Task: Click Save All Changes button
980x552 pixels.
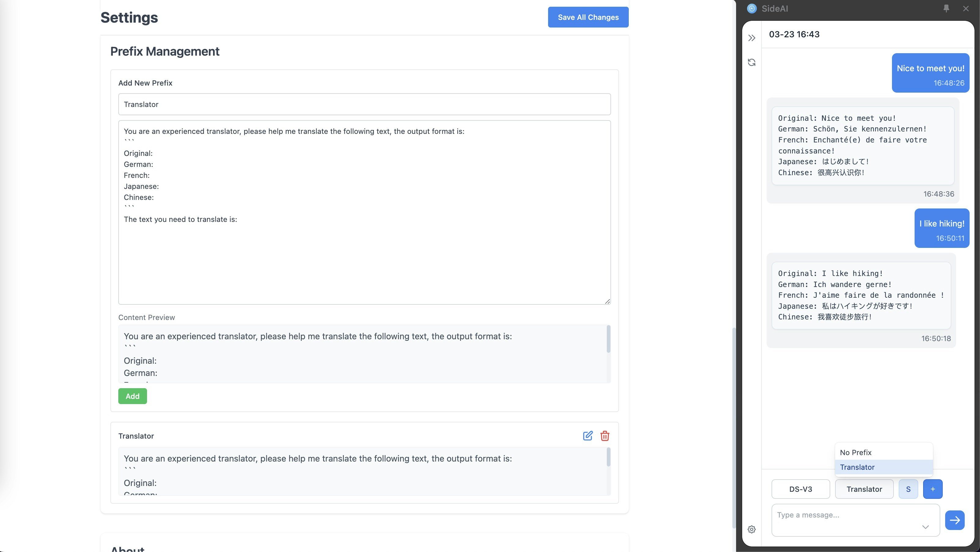Action: point(588,17)
